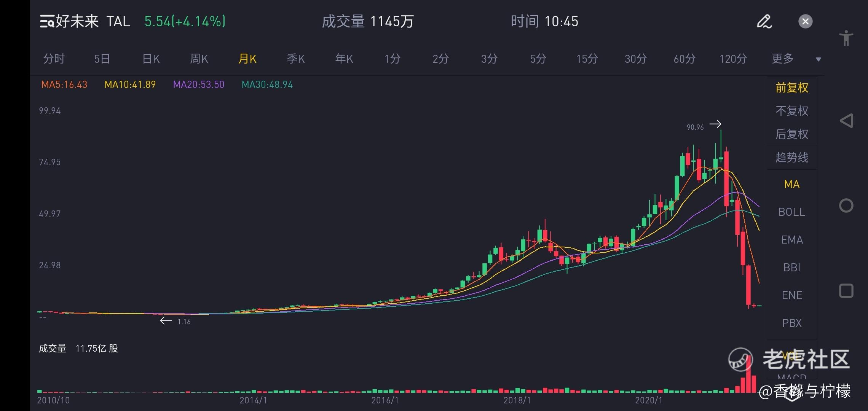Select 日K daily candlestick tab
Image resolution: width=868 pixels, height=411 pixels.
(151, 59)
